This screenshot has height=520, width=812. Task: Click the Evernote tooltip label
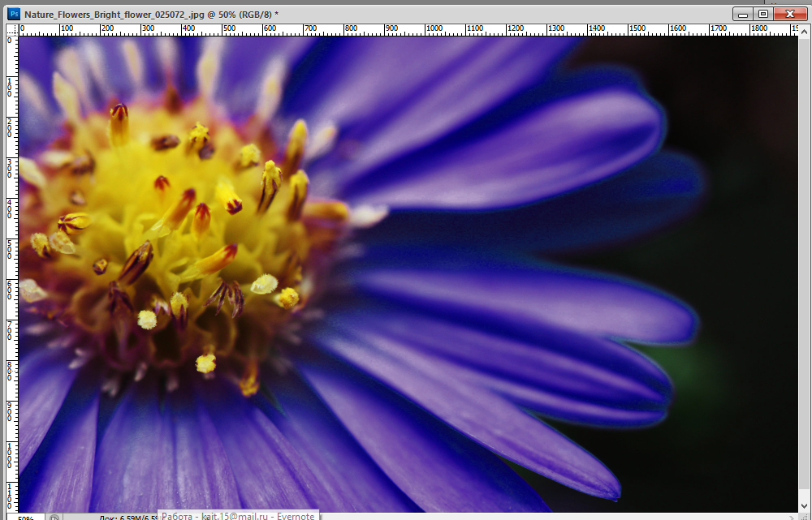click(238, 516)
